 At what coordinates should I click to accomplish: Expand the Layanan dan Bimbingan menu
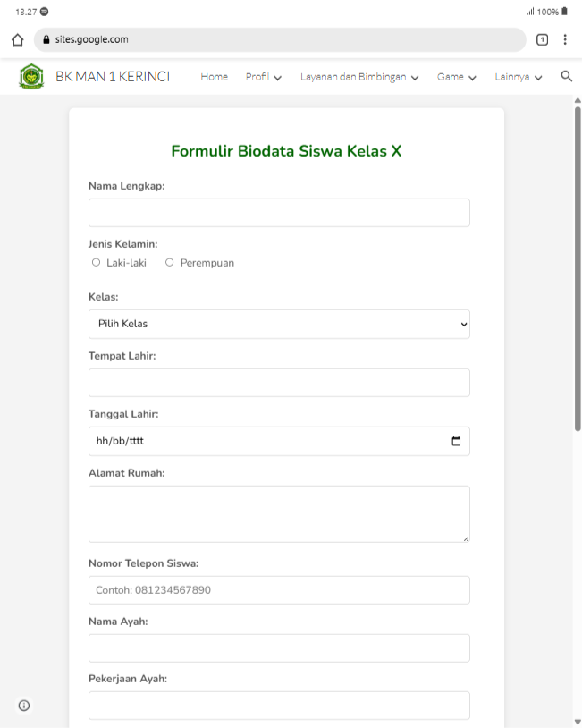tap(359, 77)
